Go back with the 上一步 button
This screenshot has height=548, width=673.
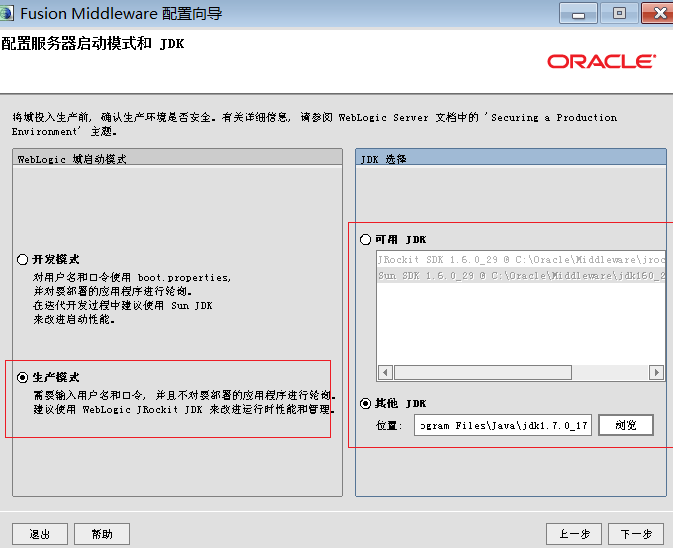coord(574,534)
